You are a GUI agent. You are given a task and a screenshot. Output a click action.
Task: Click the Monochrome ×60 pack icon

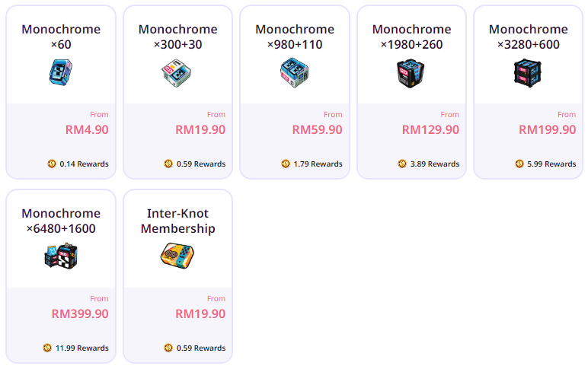[61, 72]
